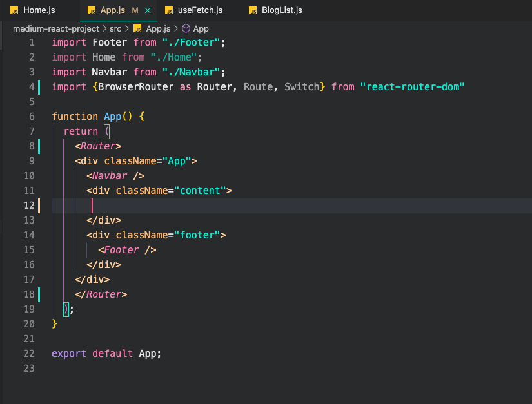Click the className="App" attribute
This screenshot has height=404, width=532.
148,161
